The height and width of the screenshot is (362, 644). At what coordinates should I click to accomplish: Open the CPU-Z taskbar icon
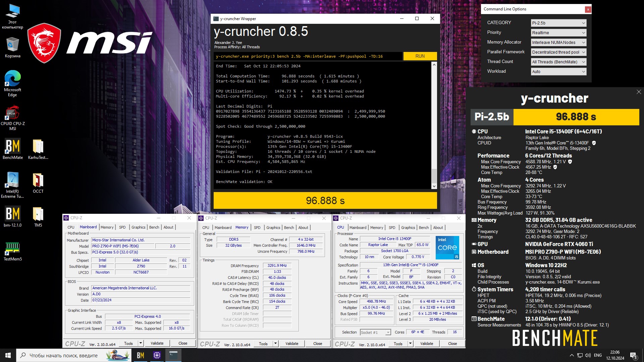[157, 355]
